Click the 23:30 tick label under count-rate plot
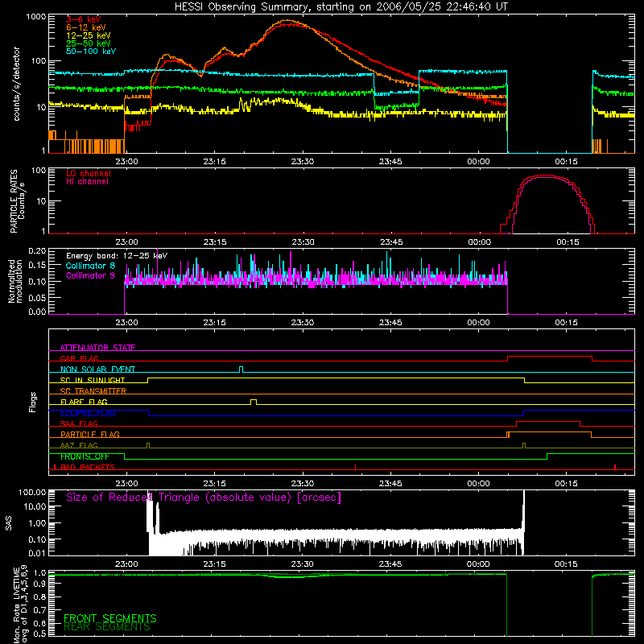Viewport: 644px width, 644px height. coord(303,162)
